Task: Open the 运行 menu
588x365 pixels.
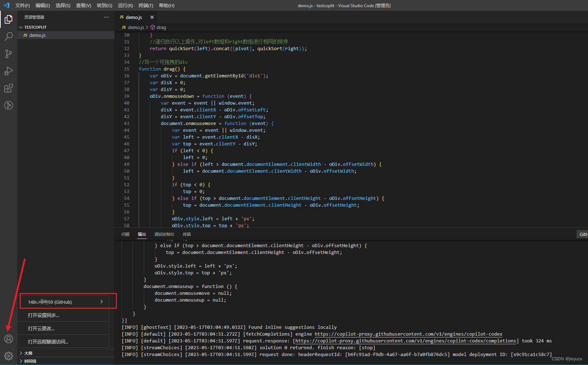Action: click(x=125, y=5)
